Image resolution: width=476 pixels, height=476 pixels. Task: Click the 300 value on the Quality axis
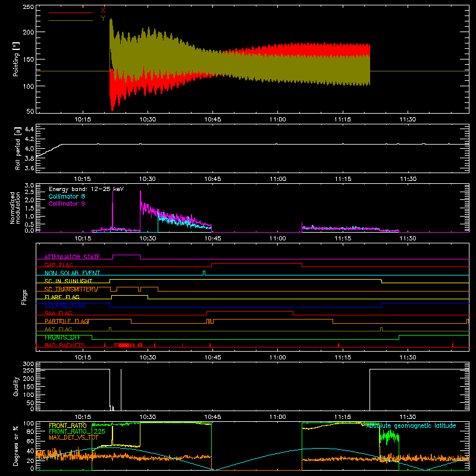pyautogui.click(x=29, y=364)
